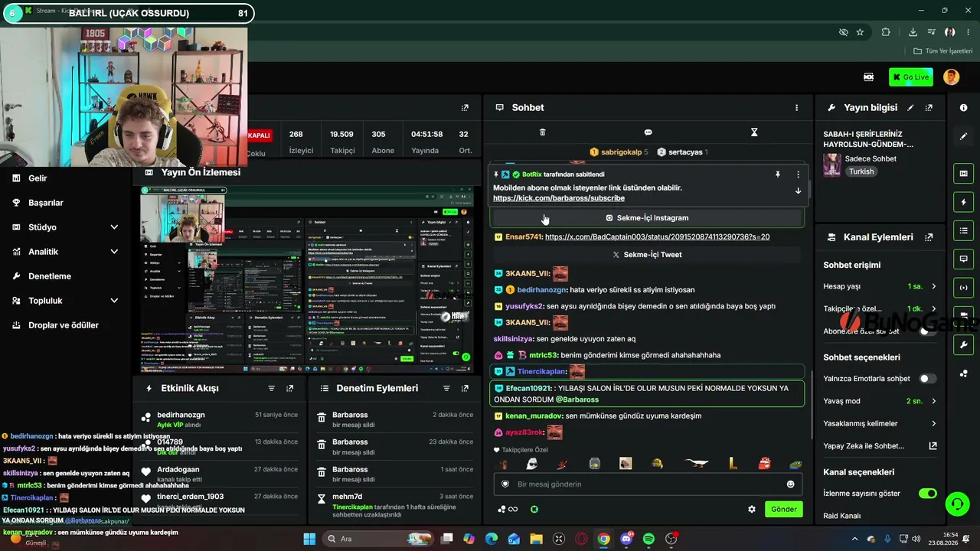Open the emoji picker in message box

[x=790, y=484]
